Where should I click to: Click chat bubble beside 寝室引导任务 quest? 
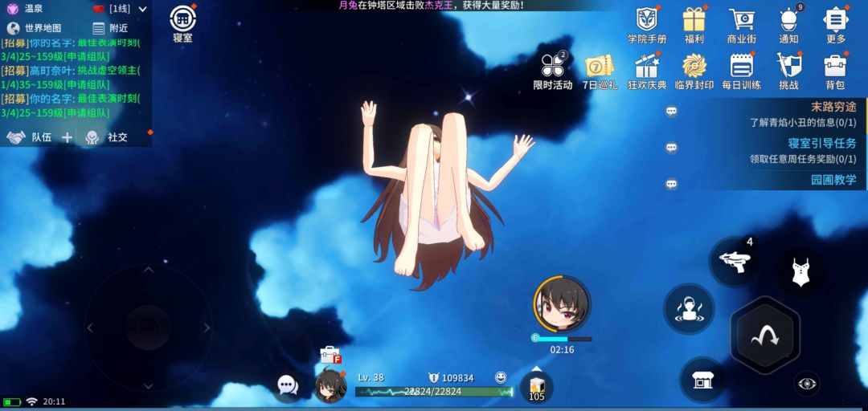click(671, 148)
